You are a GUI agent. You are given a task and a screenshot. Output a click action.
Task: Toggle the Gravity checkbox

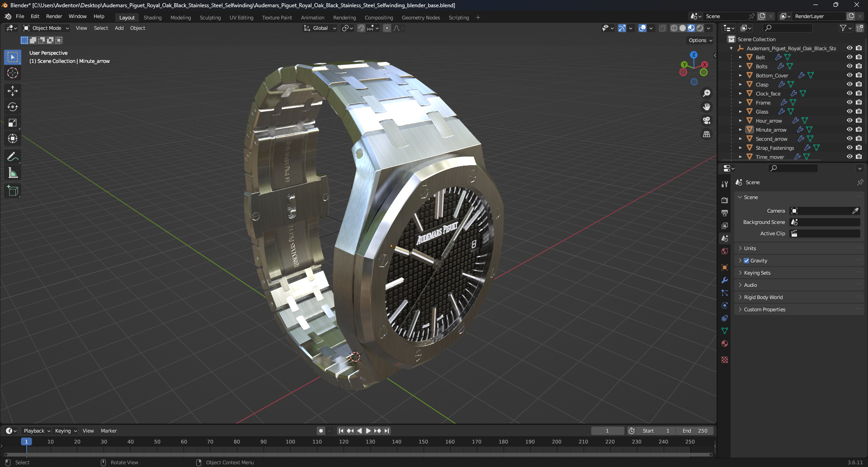746,261
